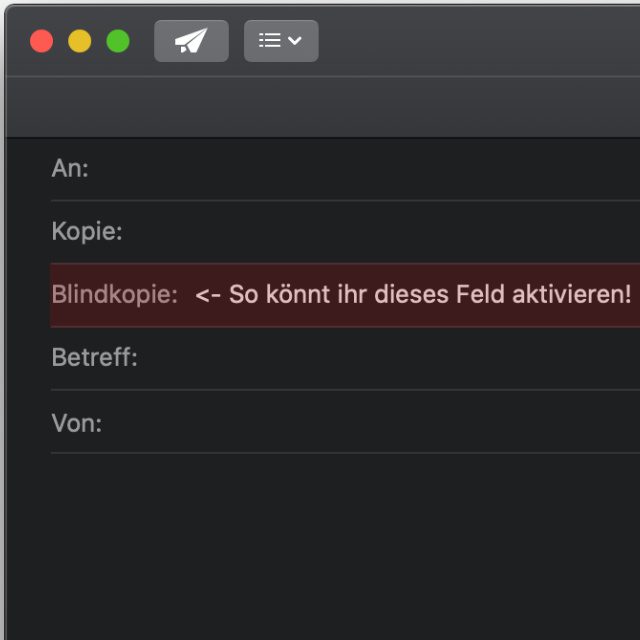Click the highlighted Blindkopie field text

tap(412, 295)
